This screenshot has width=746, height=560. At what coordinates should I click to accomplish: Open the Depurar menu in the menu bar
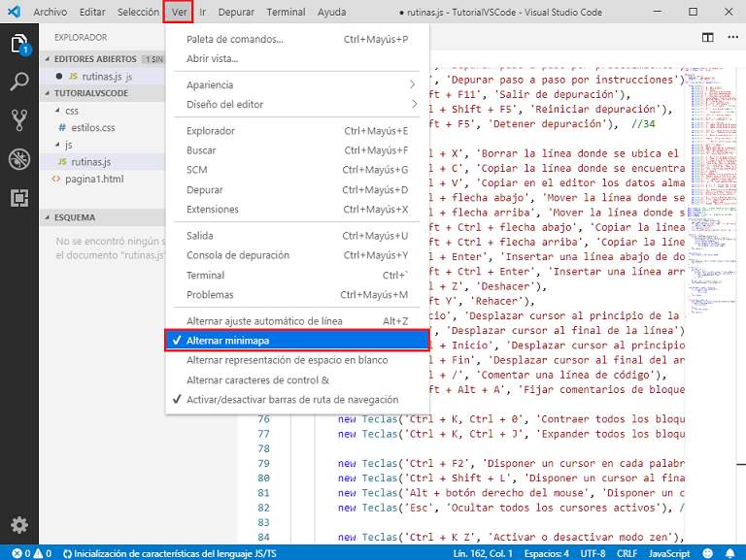(x=236, y=12)
